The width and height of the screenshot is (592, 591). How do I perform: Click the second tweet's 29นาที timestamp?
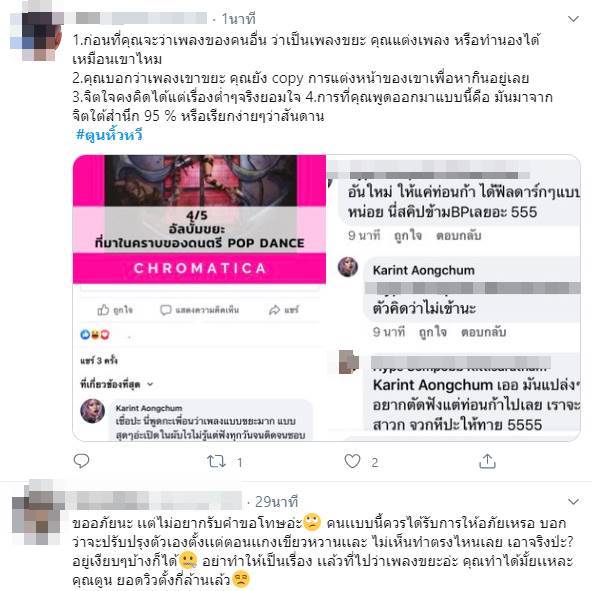click(276, 502)
